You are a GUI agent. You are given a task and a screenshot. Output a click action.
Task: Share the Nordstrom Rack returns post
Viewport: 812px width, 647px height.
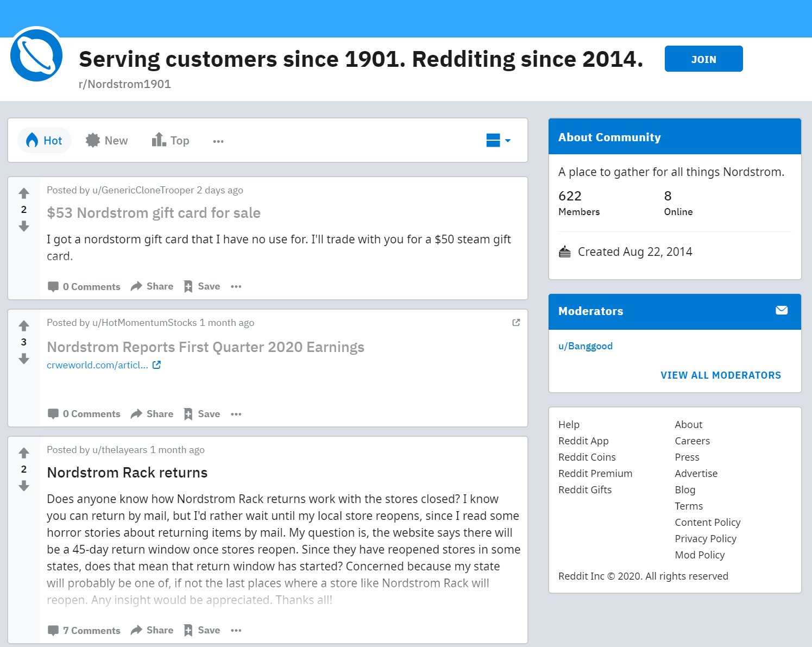tap(152, 630)
